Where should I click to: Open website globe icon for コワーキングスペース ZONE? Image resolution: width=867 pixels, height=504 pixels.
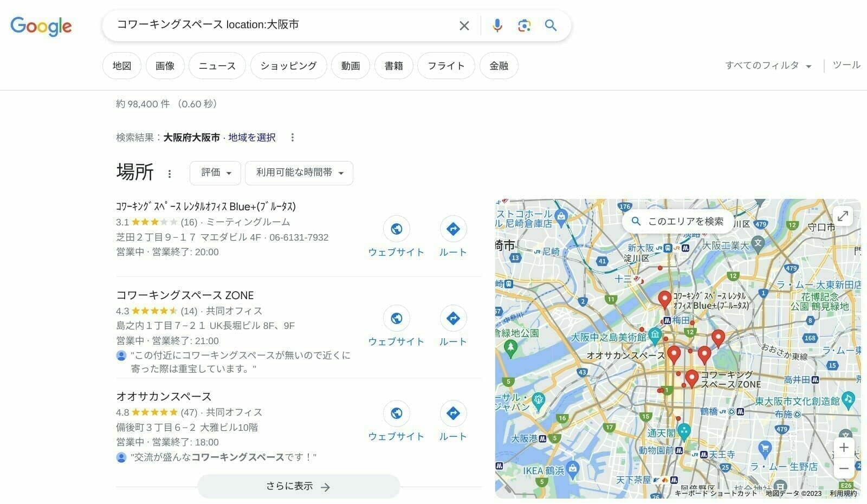[x=397, y=318]
